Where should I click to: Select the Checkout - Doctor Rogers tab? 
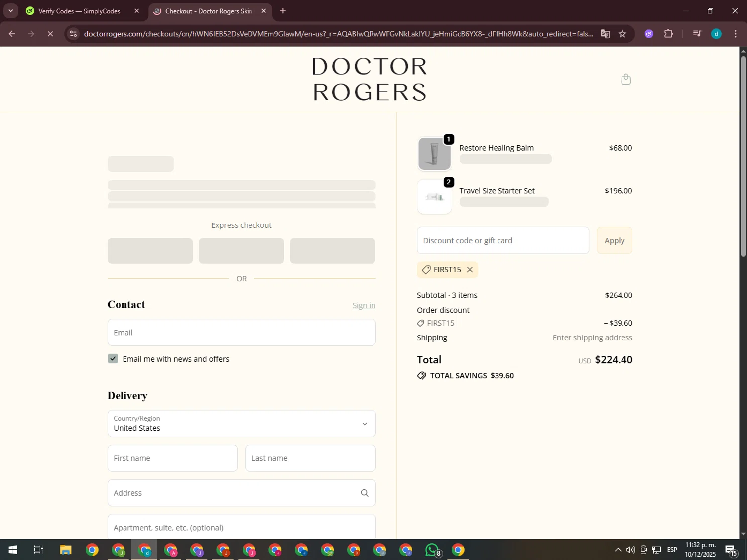coord(209,11)
